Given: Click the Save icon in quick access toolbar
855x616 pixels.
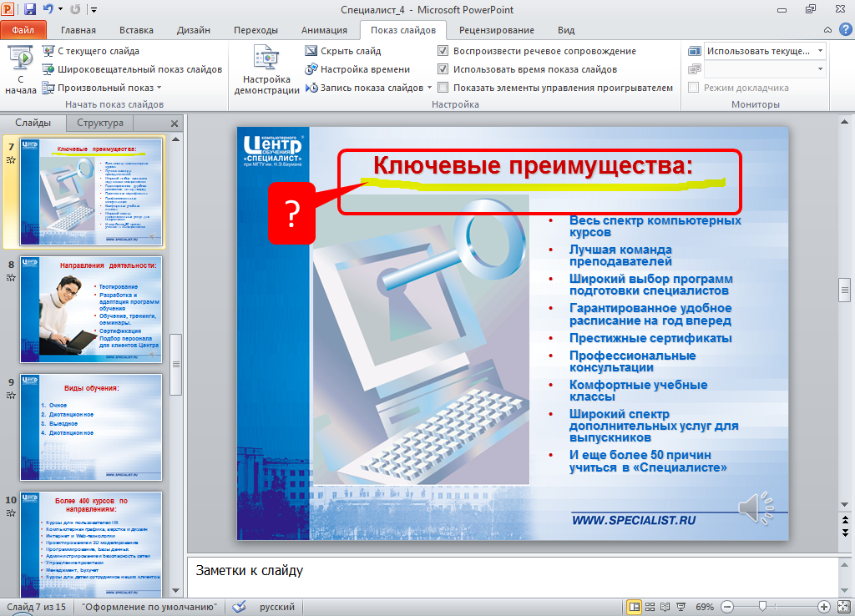Looking at the screenshot, I should pos(30,9).
